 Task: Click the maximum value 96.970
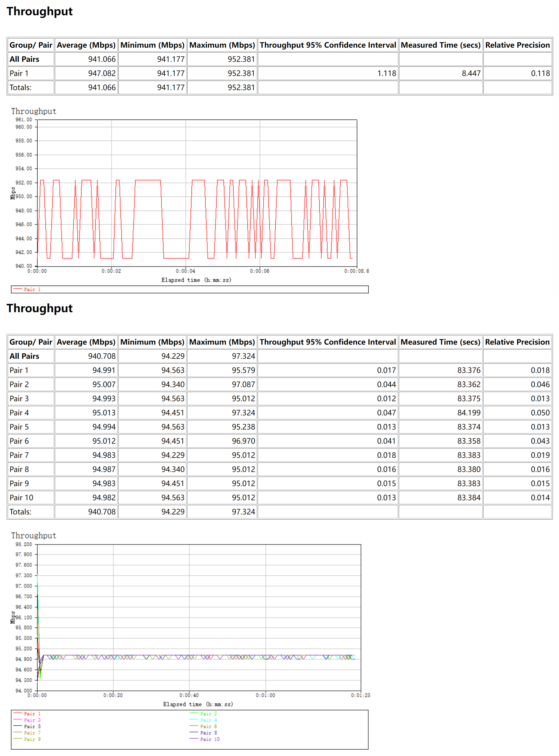(243, 441)
